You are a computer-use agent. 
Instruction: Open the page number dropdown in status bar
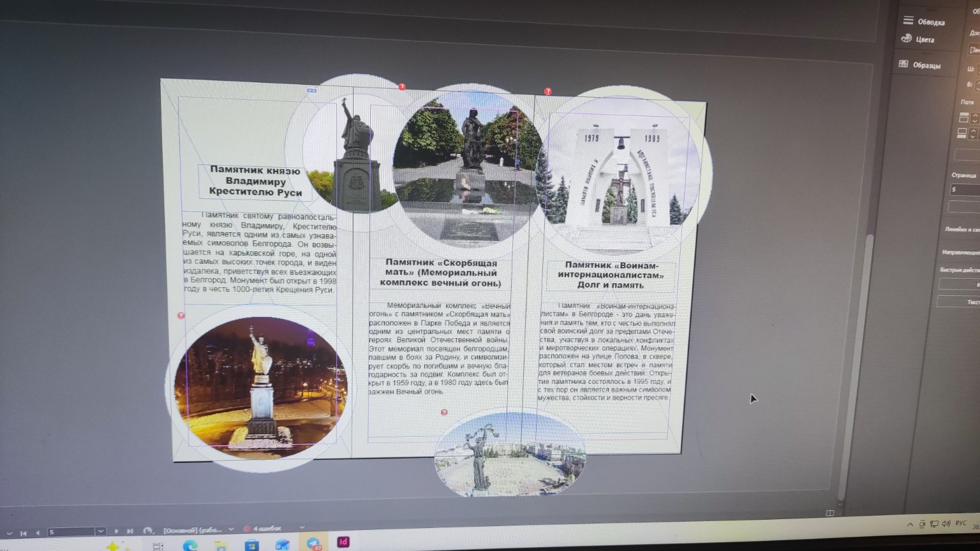[x=100, y=531]
